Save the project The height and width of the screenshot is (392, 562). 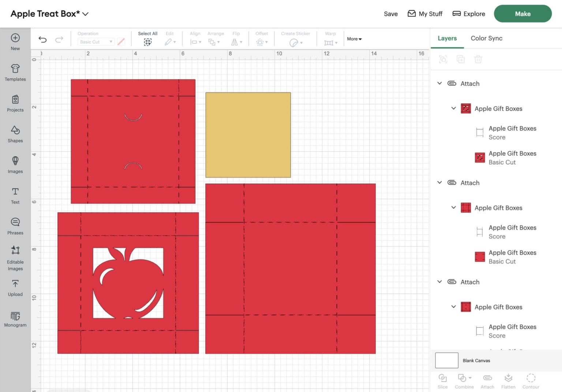pyautogui.click(x=390, y=14)
